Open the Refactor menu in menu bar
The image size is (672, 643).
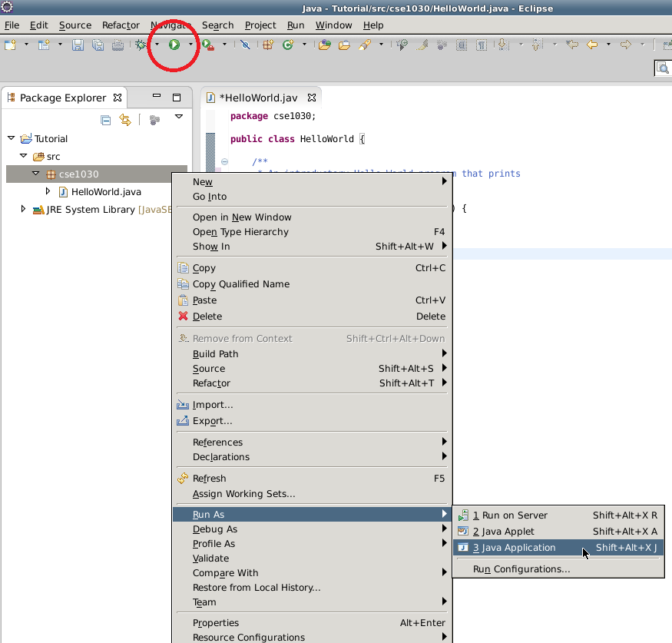point(121,25)
